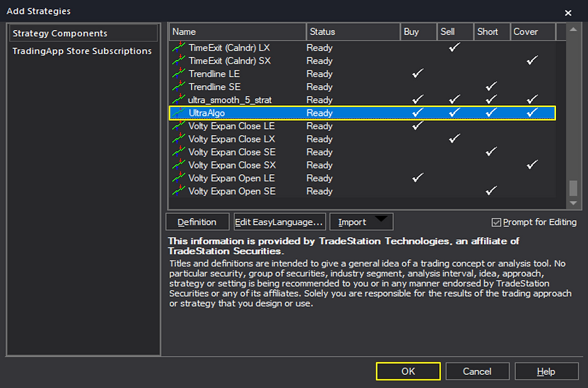
Task: Click the Short column header
Action: click(x=492, y=32)
